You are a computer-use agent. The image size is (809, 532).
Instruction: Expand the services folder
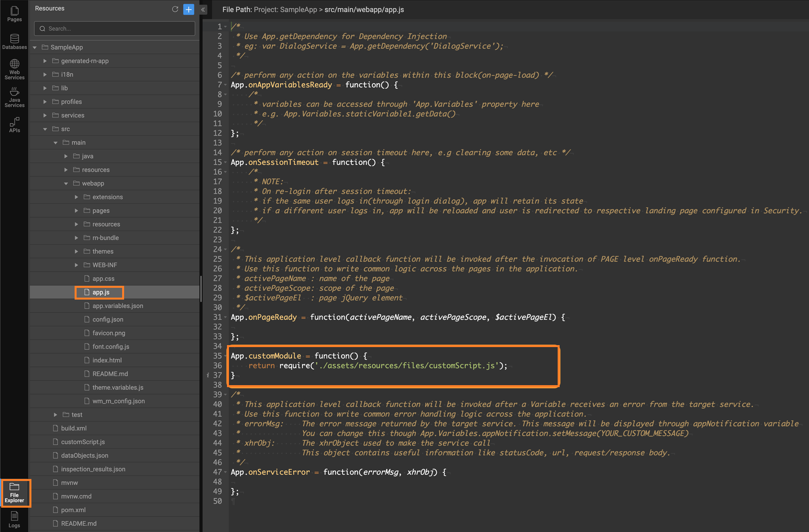tap(45, 115)
